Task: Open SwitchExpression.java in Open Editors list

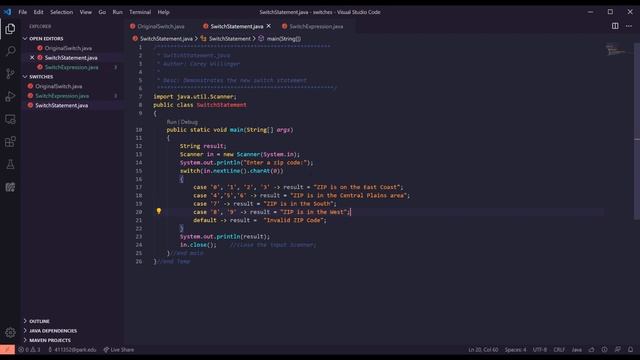Action: [71, 67]
